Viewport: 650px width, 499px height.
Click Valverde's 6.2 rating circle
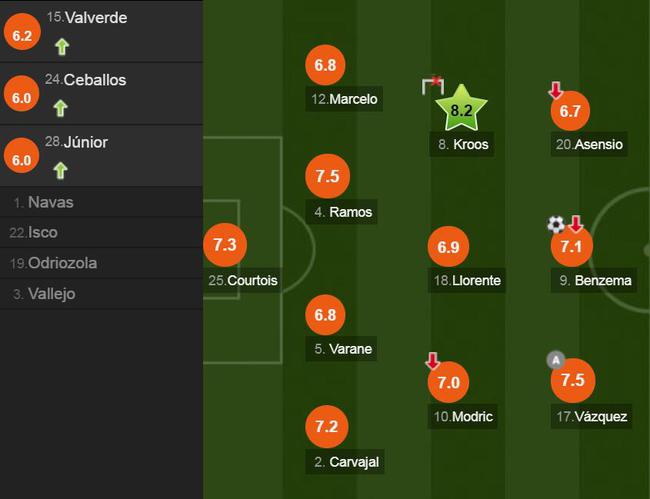tap(22, 32)
